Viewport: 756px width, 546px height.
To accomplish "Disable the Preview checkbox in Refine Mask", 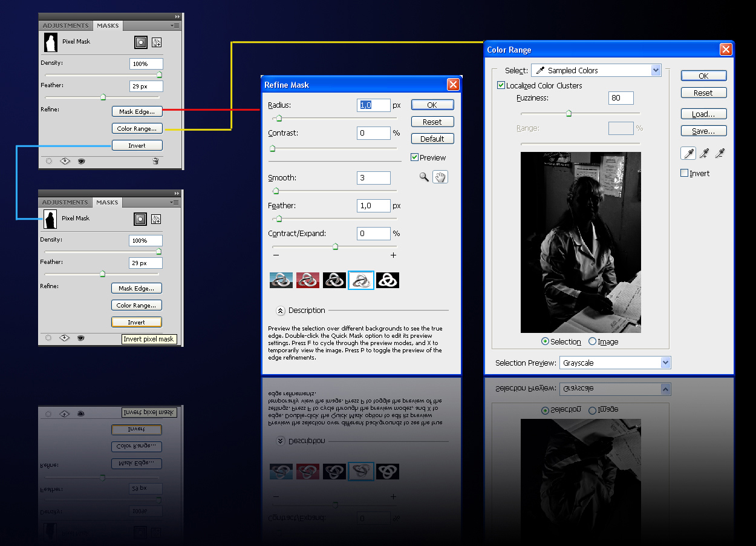I will pyautogui.click(x=415, y=157).
